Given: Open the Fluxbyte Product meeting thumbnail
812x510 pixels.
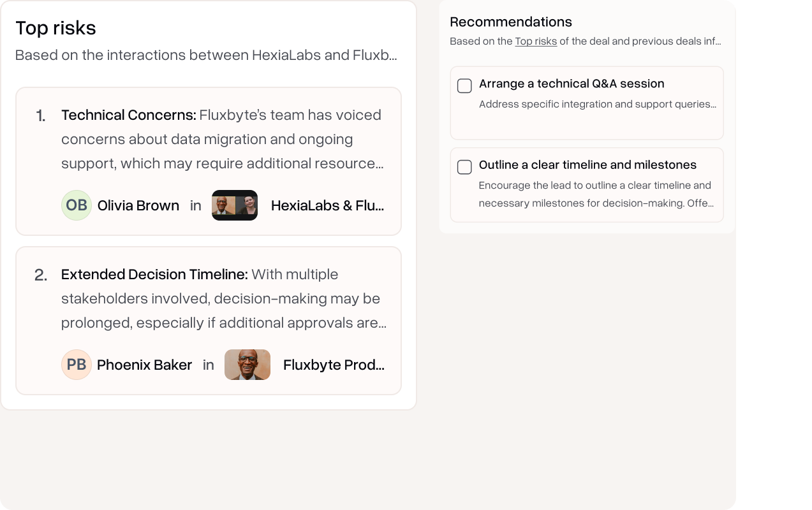Looking at the screenshot, I should coord(247,365).
